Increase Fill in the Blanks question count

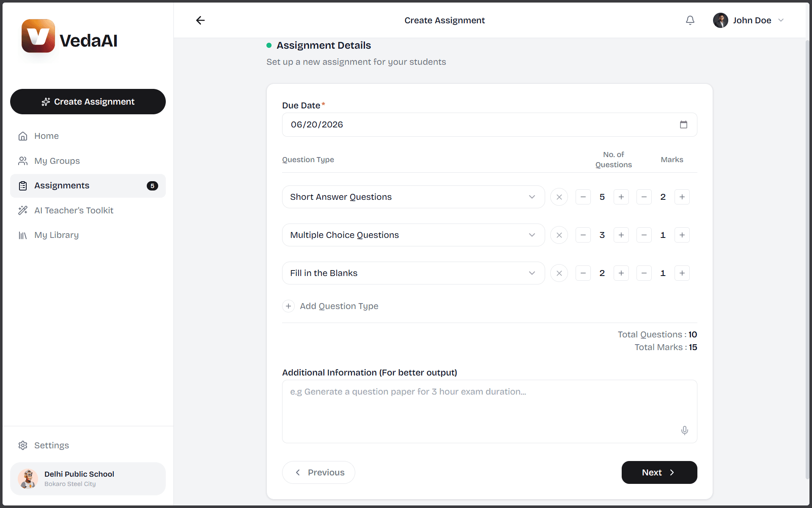click(x=621, y=273)
